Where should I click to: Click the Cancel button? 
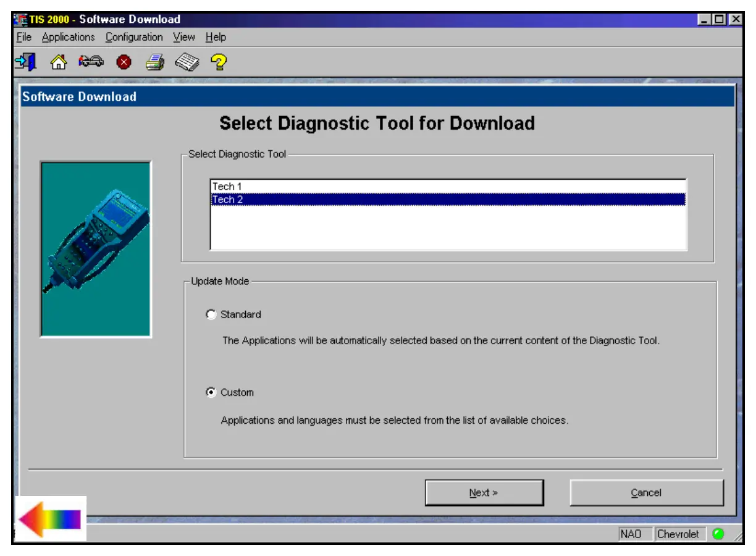[646, 493]
